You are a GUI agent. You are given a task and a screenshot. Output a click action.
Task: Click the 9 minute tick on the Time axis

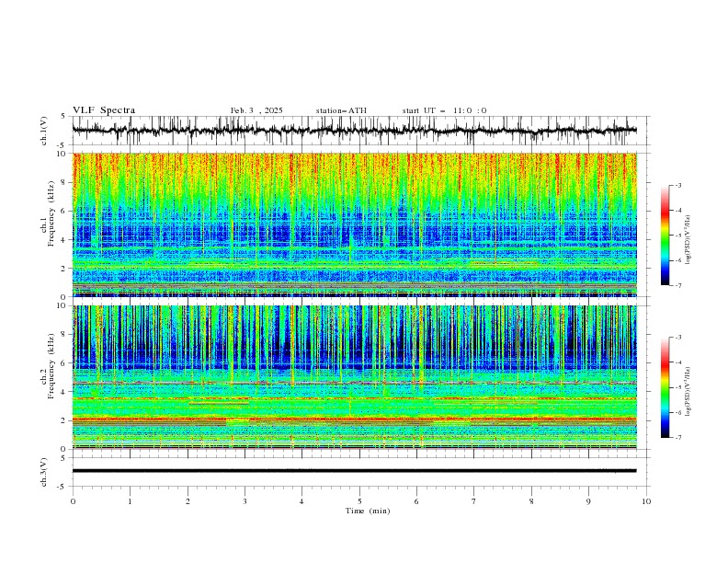click(x=588, y=501)
